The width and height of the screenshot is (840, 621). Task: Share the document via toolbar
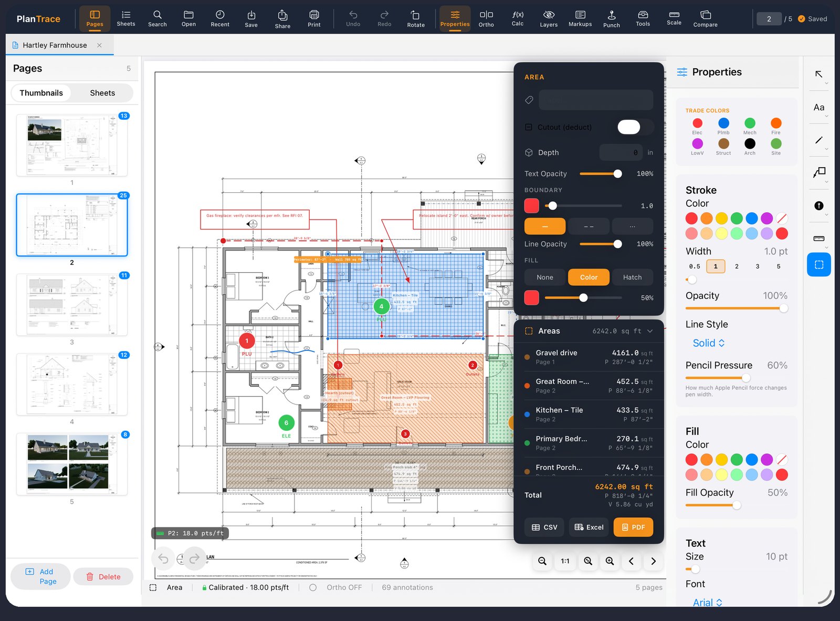tap(282, 18)
